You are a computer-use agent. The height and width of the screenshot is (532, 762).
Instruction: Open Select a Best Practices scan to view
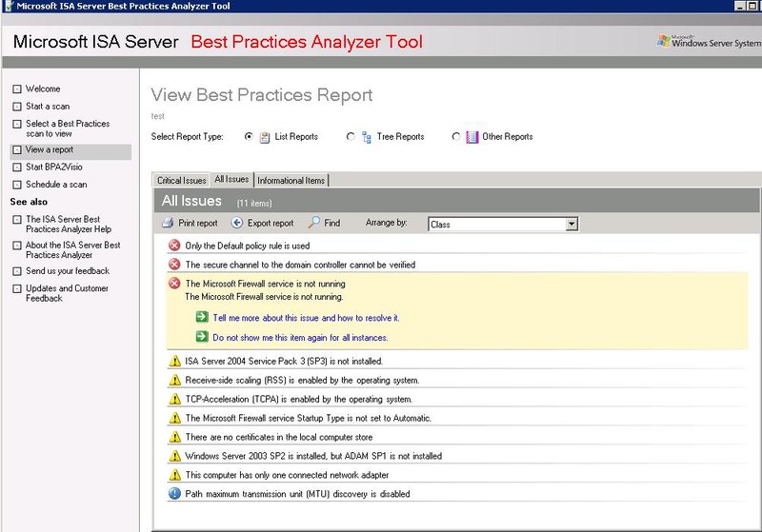coord(68,128)
